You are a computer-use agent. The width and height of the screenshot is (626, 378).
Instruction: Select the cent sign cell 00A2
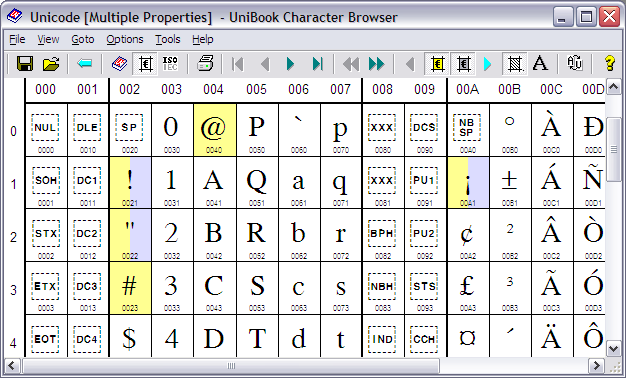click(468, 235)
